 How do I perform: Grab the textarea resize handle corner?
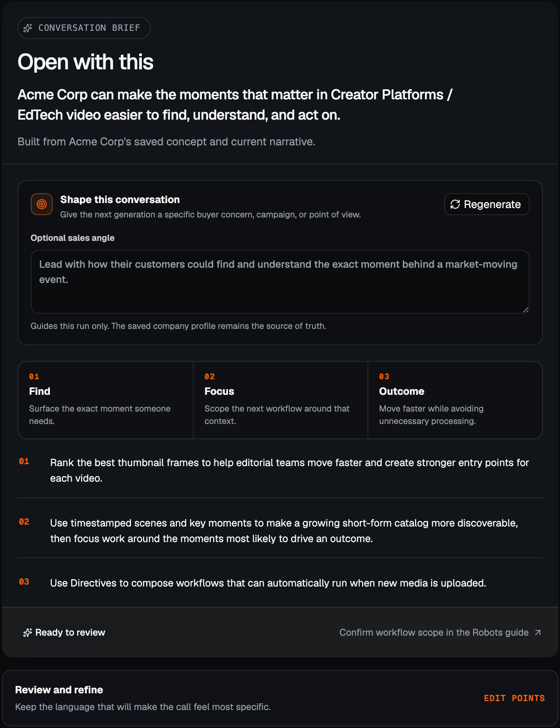[526, 310]
